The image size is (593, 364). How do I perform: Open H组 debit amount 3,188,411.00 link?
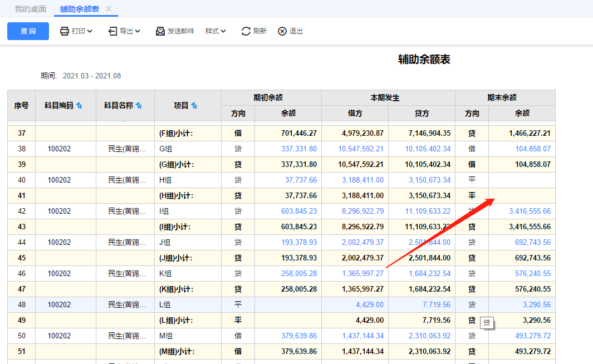pyautogui.click(x=362, y=180)
